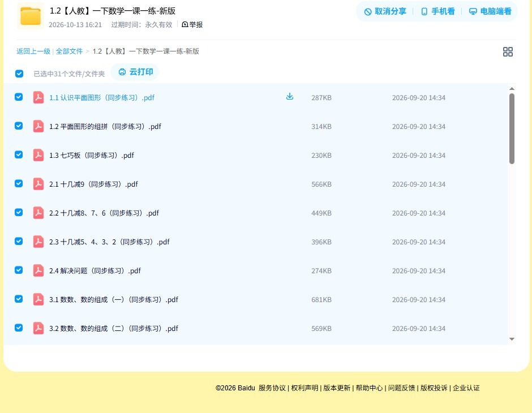
Task: Switch to grid view layout icon
Action: tap(508, 52)
